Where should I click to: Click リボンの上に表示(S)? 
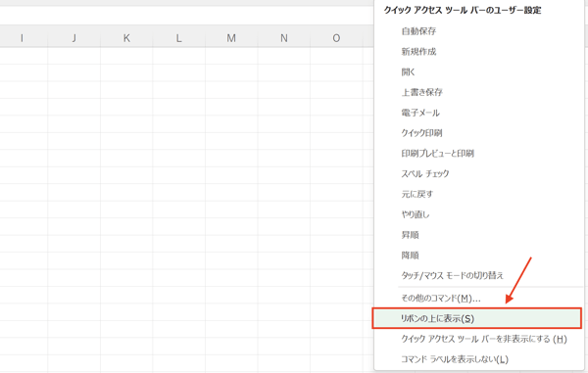[x=477, y=319]
